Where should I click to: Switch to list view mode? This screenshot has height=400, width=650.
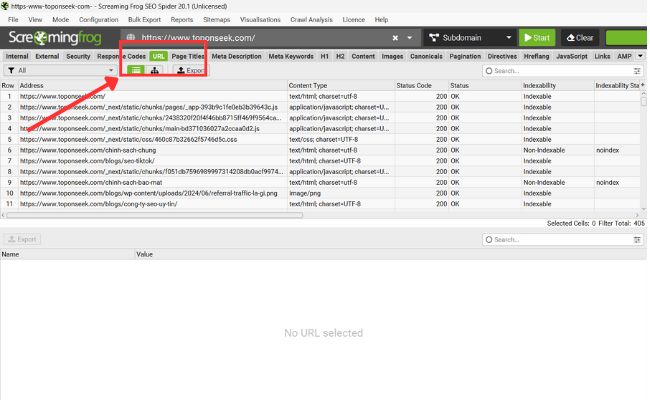click(135, 71)
